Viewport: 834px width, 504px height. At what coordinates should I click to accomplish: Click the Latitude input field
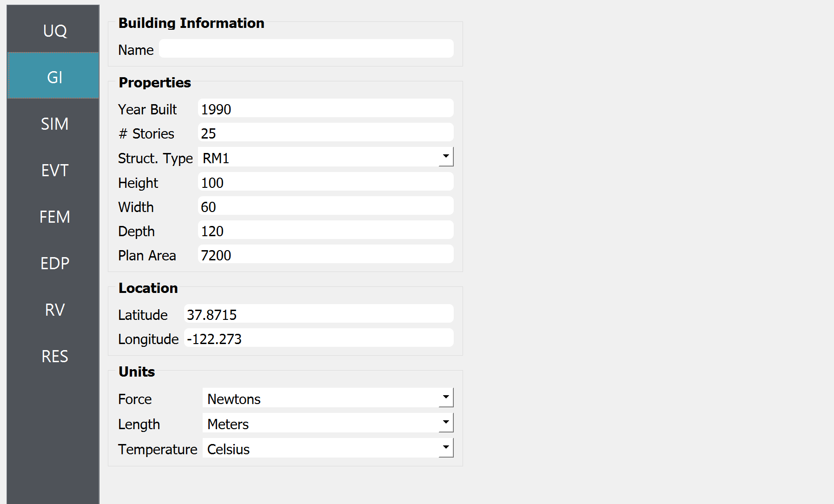tap(319, 314)
